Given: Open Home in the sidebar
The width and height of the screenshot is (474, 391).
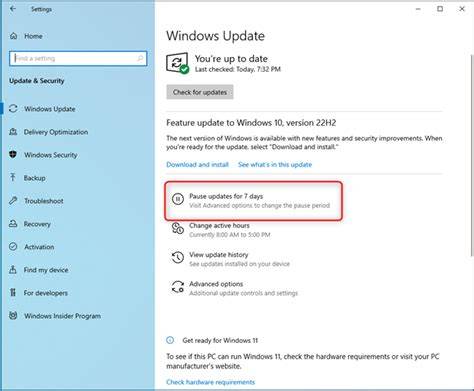Looking at the screenshot, I should pos(33,36).
